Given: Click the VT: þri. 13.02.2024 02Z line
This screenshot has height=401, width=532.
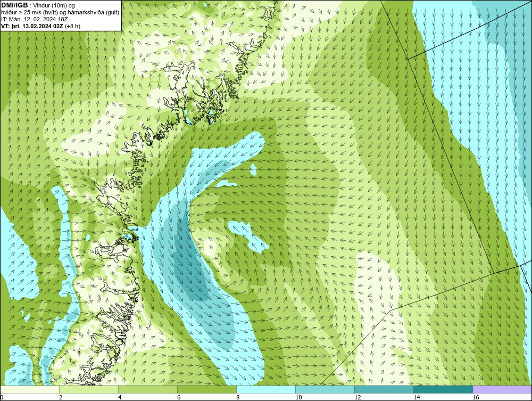Looking at the screenshot, I should coord(41,26).
